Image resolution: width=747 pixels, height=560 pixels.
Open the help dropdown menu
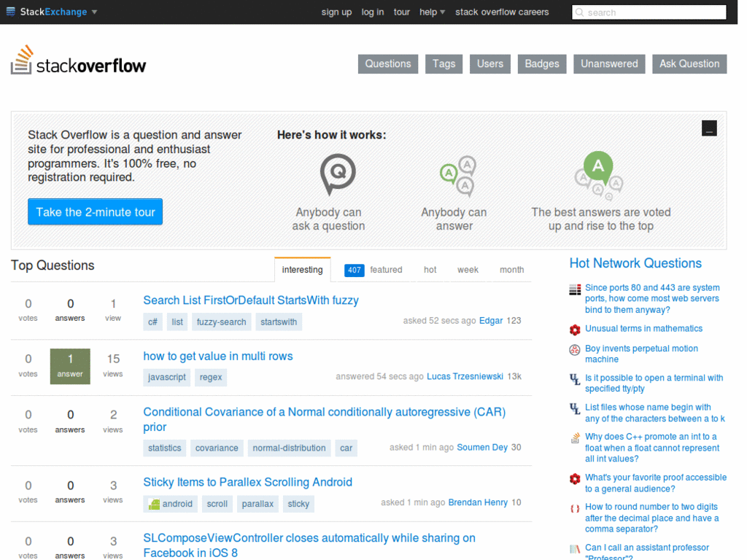432,12
